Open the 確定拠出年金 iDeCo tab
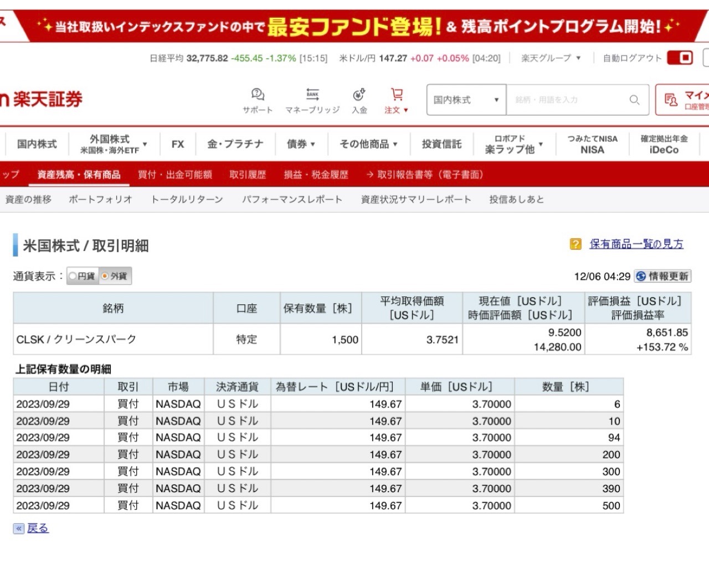 664,144
